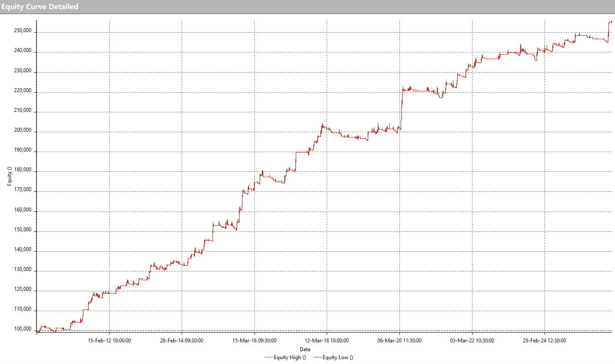Click the Equity Curve Detailed panel title
Screen dimensions: 615x364
[x=40, y=7]
